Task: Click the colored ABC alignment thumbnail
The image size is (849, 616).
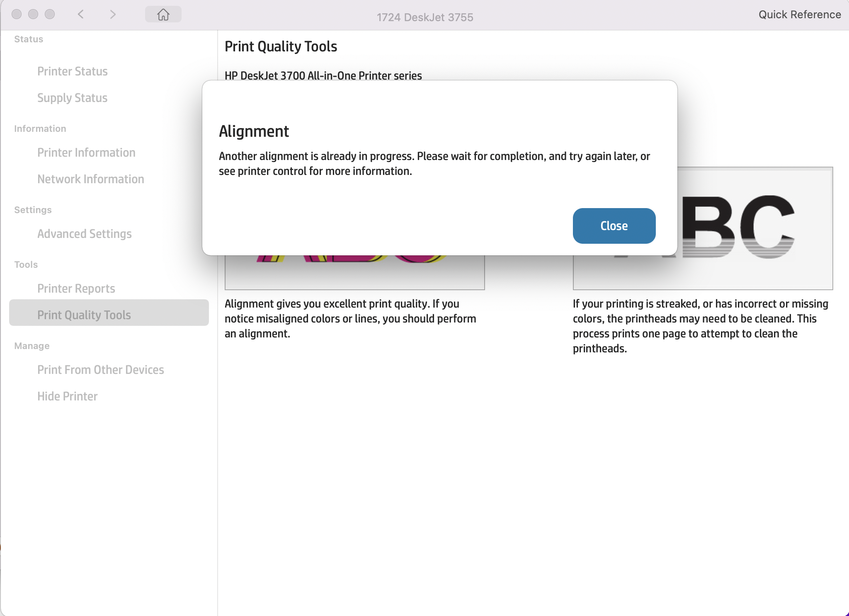Action: click(354, 272)
